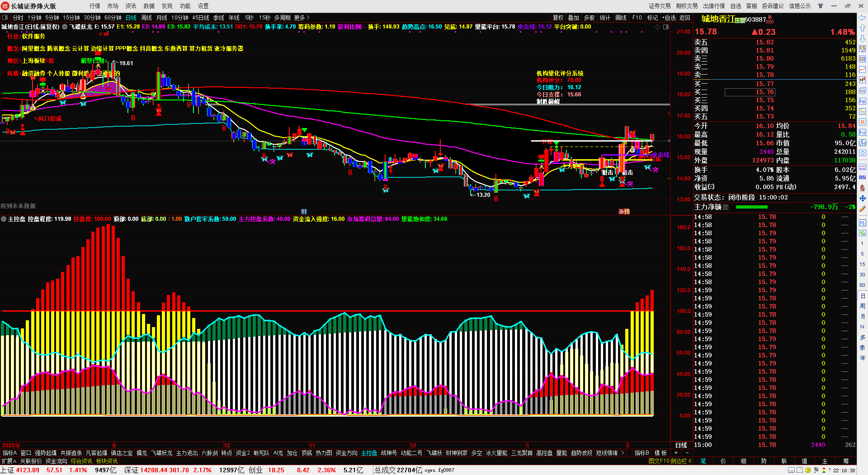Click the skin shirt icon in title bar
Image resolution: width=868 pixels, height=475 pixels.
tap(821, 6)
